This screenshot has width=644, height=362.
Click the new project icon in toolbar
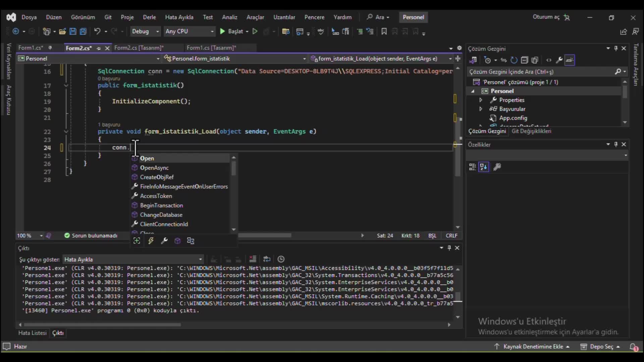click(x=47, y=32)
